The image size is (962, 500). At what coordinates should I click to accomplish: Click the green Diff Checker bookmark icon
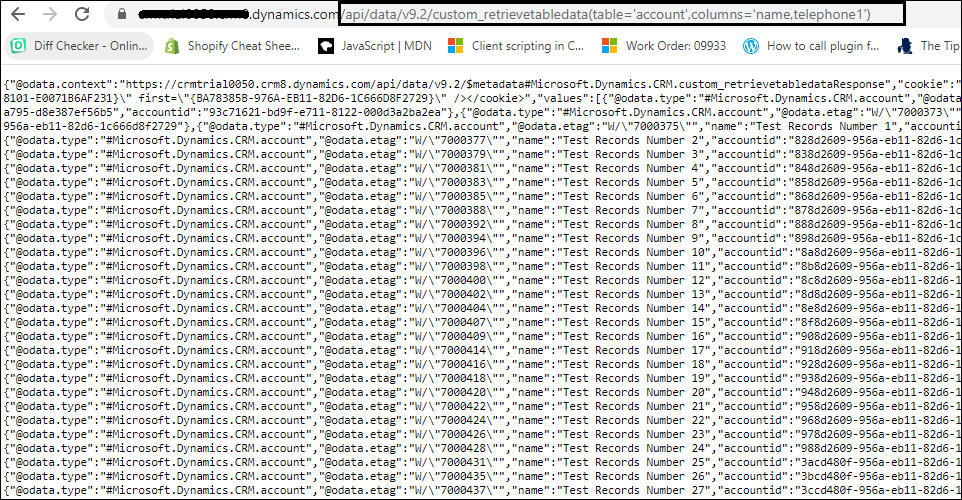18,46
